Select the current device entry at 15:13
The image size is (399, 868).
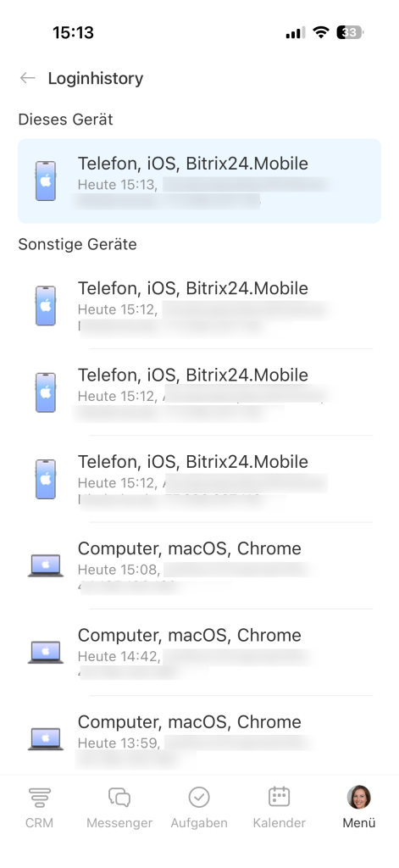(199, 181)
